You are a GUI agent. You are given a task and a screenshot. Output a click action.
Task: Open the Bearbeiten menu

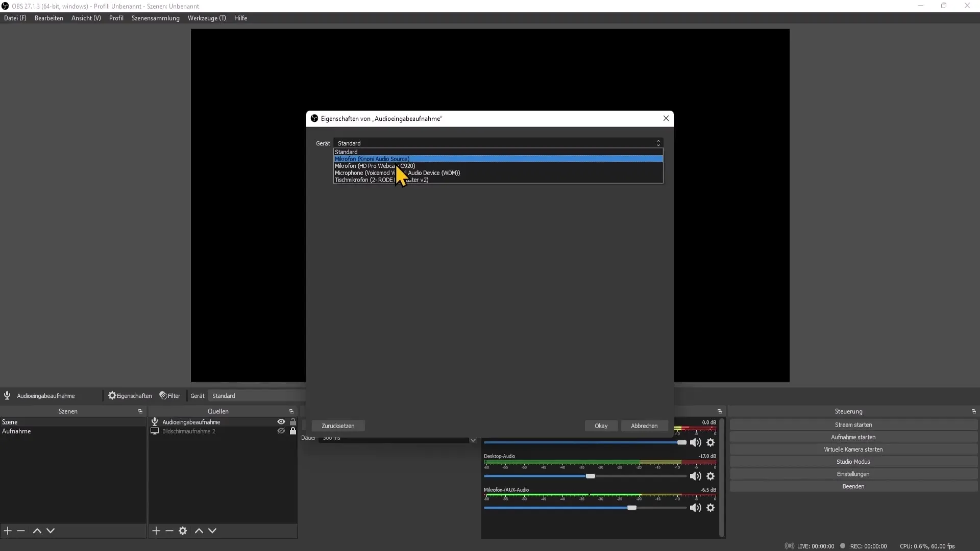(x=49, y=18)
